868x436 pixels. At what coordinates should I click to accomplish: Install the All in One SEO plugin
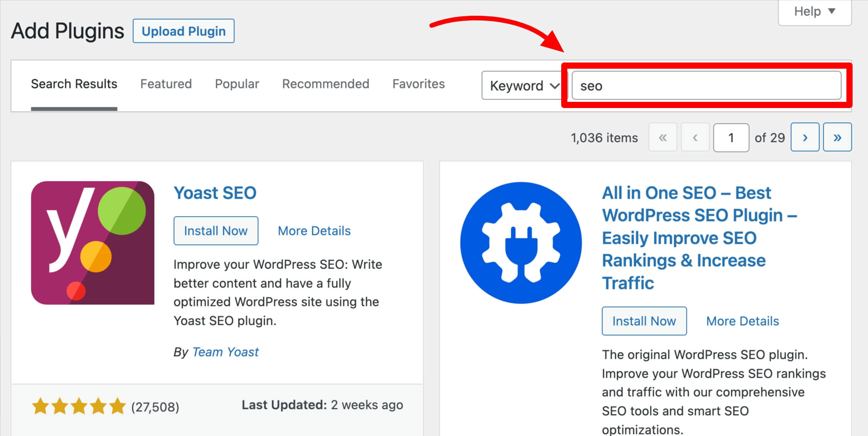(x=644, y=321)
